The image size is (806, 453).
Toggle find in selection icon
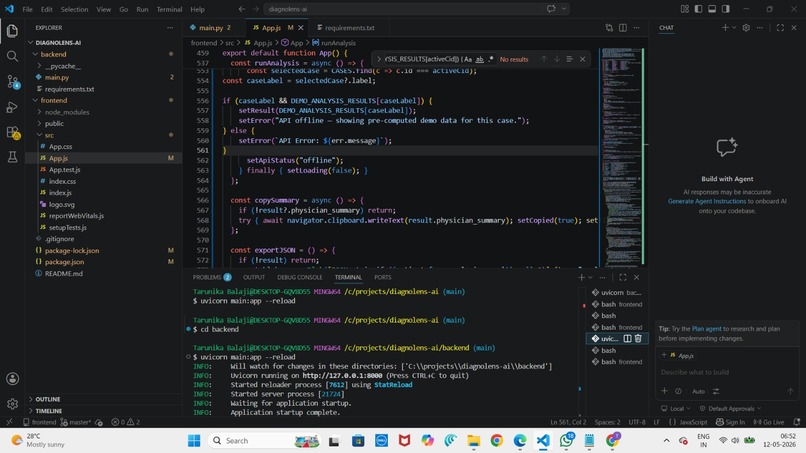[570, 59]
